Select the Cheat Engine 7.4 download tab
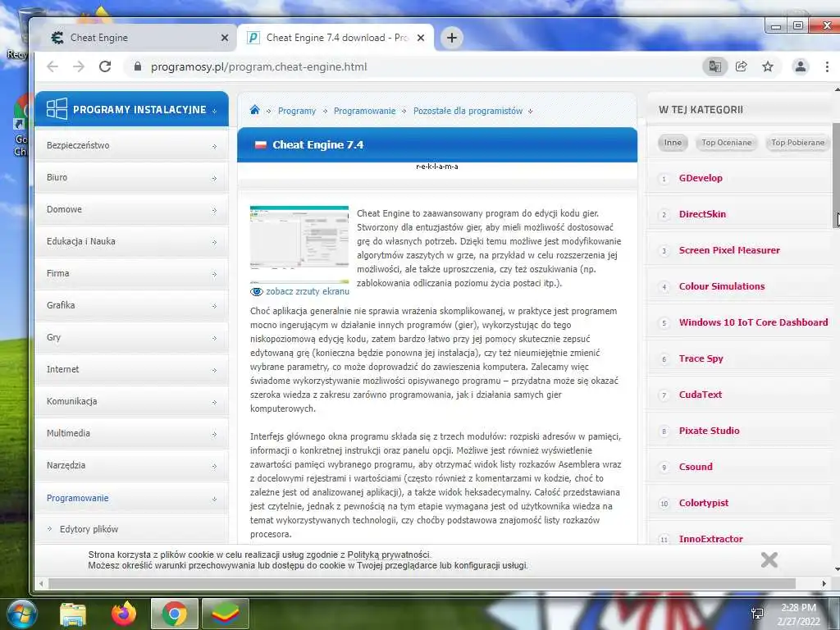This screenshot has width=840, height=630. coord(336,38)
